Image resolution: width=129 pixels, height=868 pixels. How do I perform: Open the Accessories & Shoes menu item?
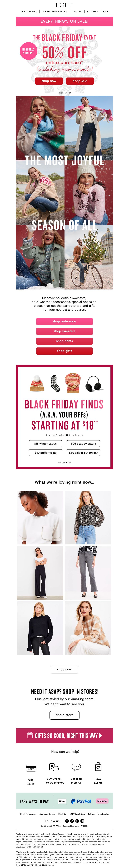pos(55,11)
